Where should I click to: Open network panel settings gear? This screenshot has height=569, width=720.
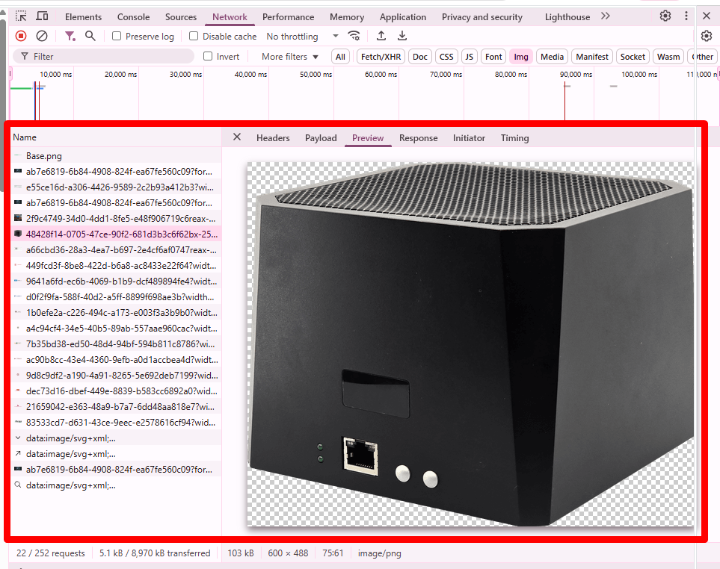pyautogui.click(x=707, y=36)
